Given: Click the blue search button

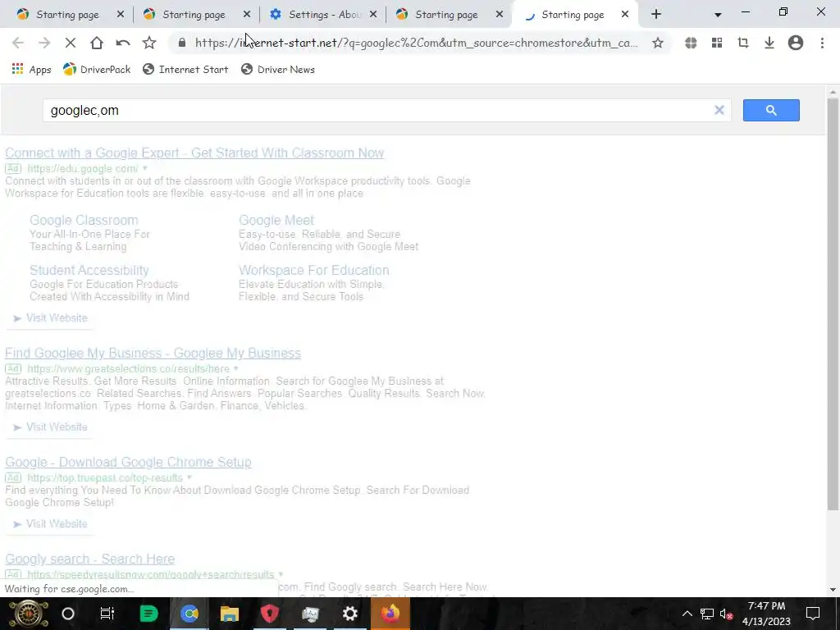Looking at the screenshot, I should [x=771, y=111].
